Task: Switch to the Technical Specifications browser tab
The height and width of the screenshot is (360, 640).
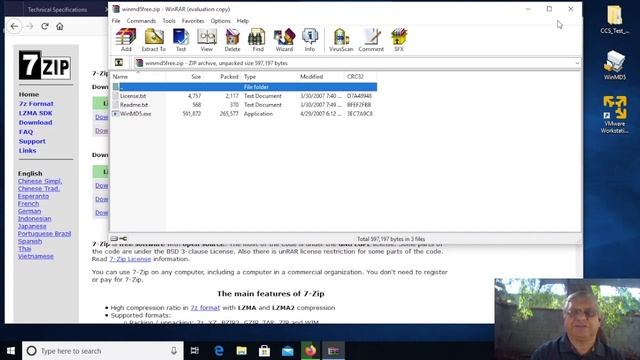Action: point(57,9)
